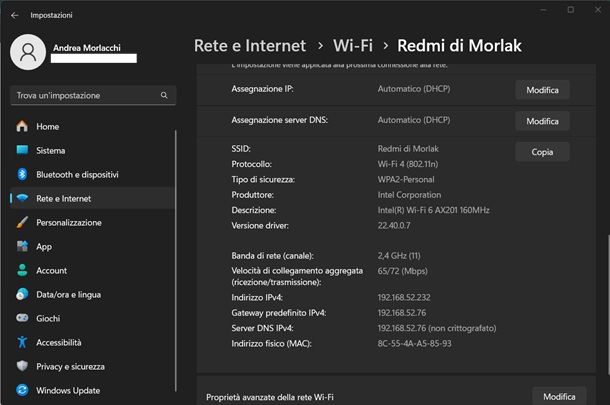Click the App icon in sidebar
Screen dimensions: 610x405
pos(22,246)
